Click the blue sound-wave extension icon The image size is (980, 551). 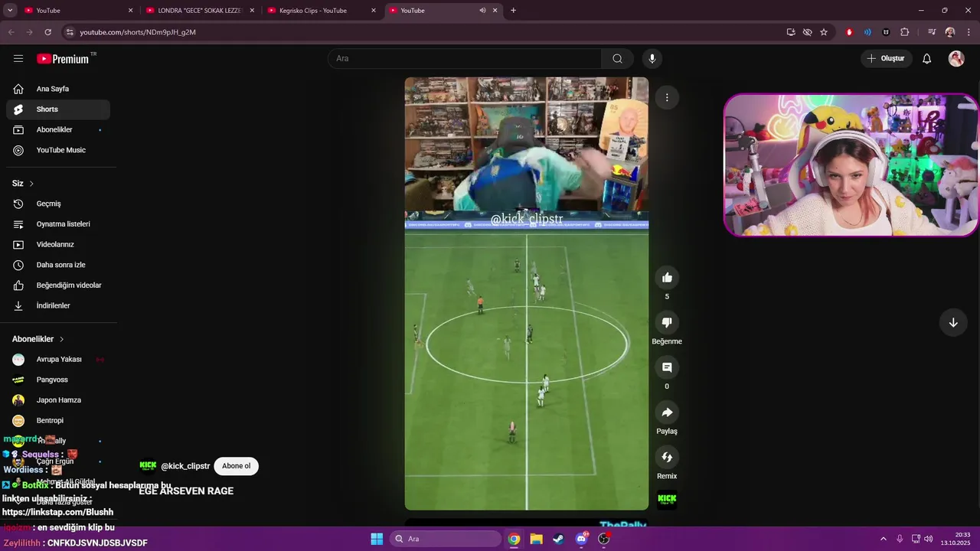click(x=867, y=32)
